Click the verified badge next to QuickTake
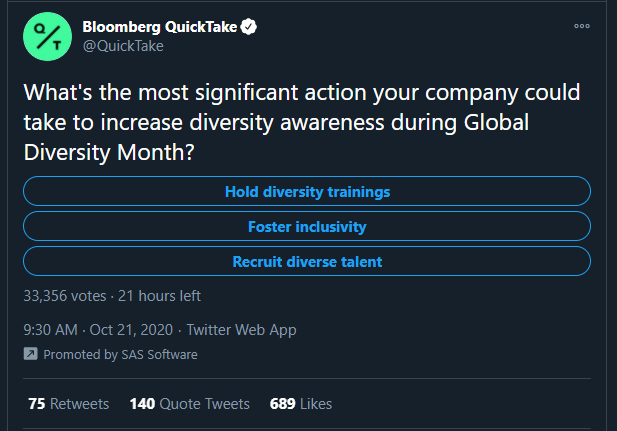Screen dimensions: 617x431 pyautogui.click(x=249, y=27)
